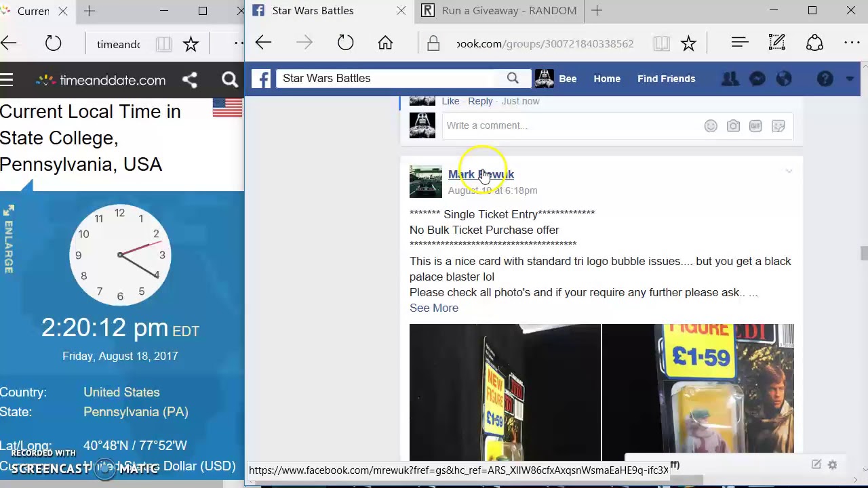The width and height of the screenshot is (868, 488).
Task: Expand post with See More
Action: pyautogui.click(x=434, y=308)
